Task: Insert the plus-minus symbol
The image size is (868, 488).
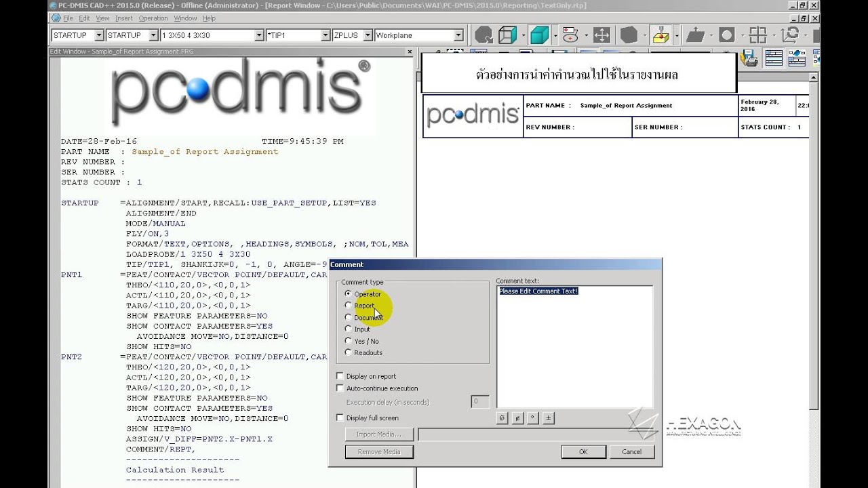Action: 549,418
